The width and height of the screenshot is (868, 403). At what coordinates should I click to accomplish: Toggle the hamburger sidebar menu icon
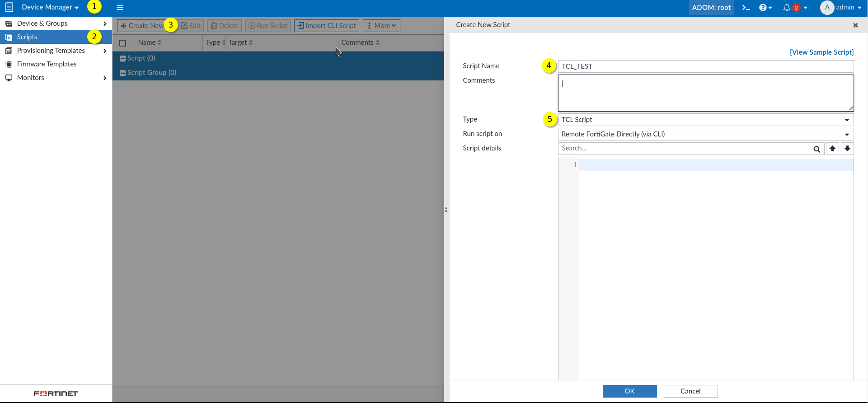(120, 8)
